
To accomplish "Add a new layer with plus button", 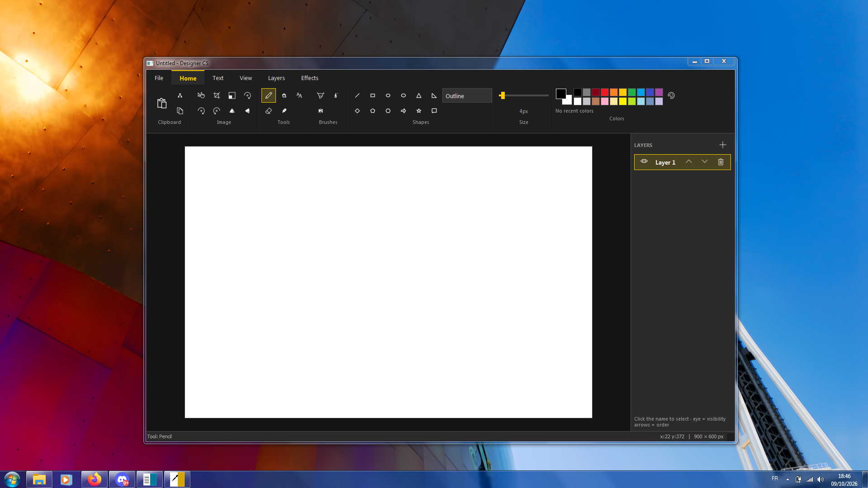I will point(723,145).
